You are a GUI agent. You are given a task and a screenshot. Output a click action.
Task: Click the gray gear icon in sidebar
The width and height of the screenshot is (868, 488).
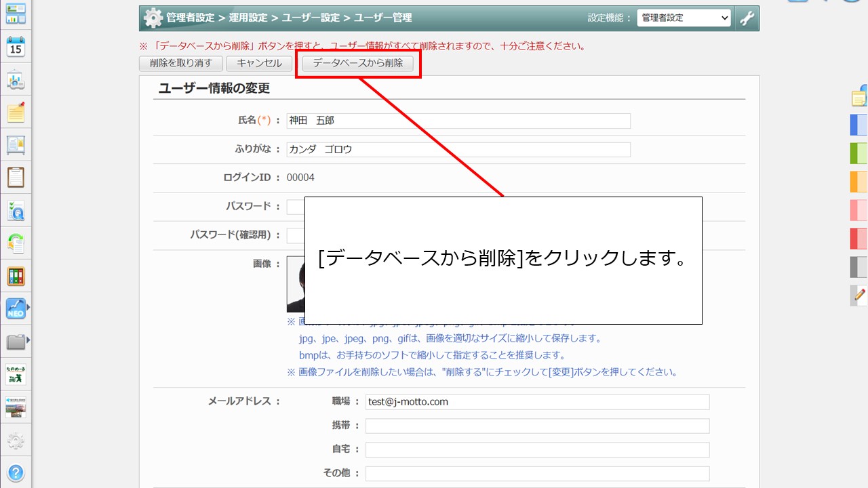click(16, 441)
